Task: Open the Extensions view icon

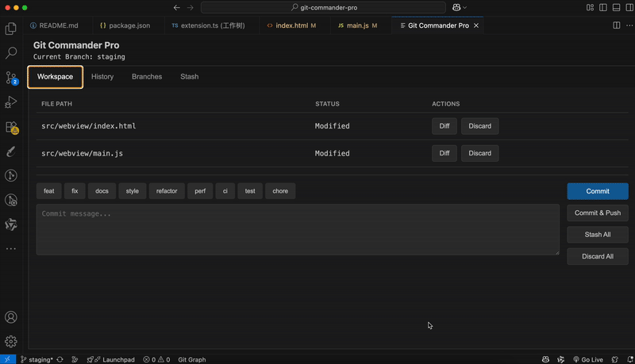Action: click(11, 127)
